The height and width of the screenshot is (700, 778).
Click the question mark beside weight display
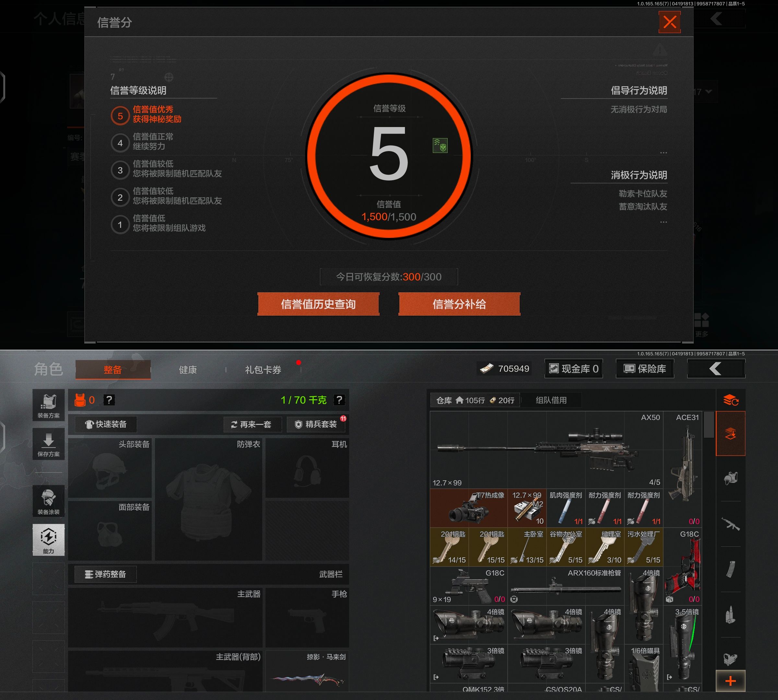point(339,400)
